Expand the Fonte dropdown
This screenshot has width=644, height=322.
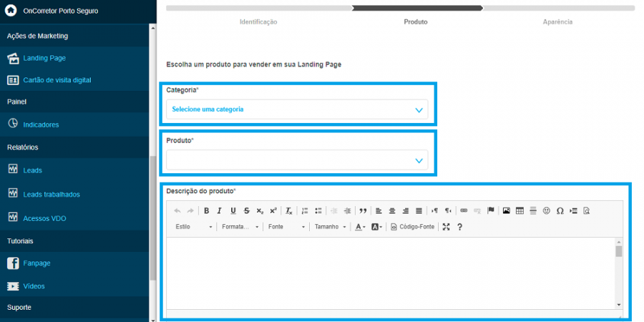pyautogui.click(x=287, y=227)
